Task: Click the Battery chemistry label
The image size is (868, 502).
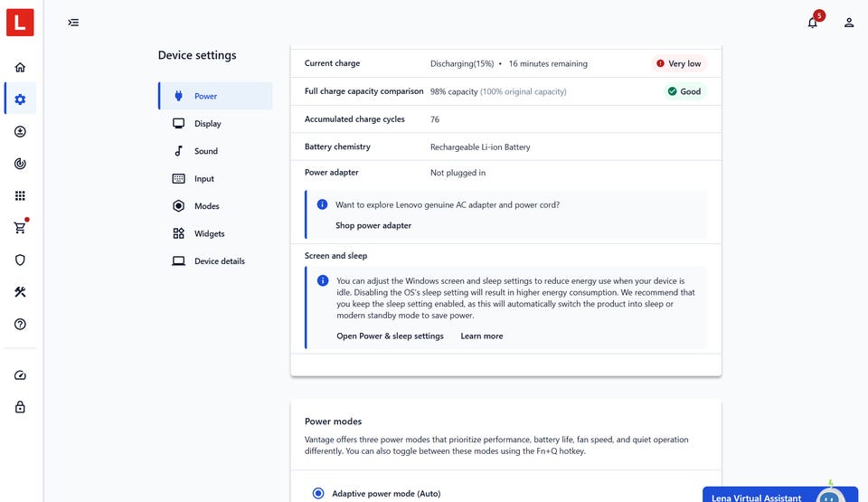Action: click(x=337, y=147)
